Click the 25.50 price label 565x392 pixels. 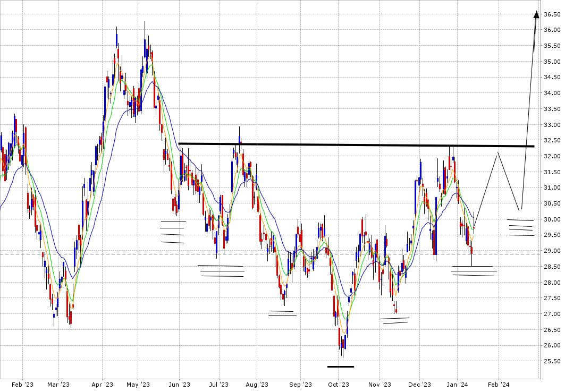(x=552, y=361)
